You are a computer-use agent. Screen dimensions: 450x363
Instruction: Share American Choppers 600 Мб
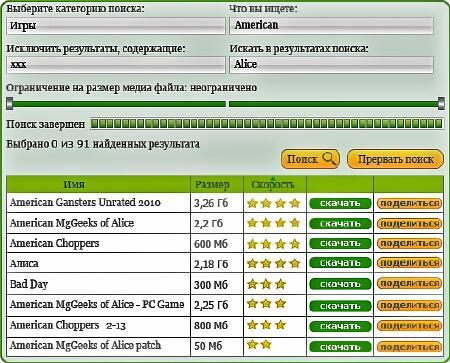(409, 243)
